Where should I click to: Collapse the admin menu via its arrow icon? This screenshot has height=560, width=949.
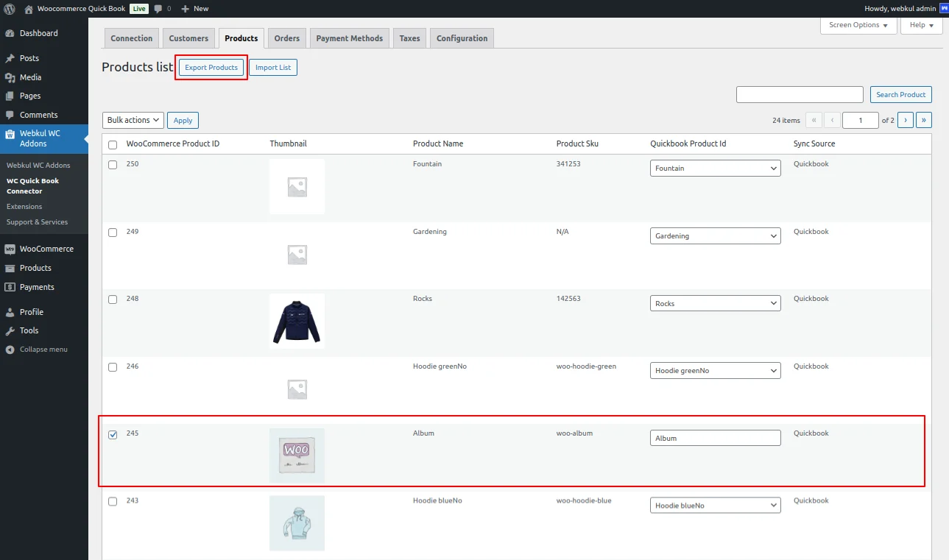click(10, 350)
